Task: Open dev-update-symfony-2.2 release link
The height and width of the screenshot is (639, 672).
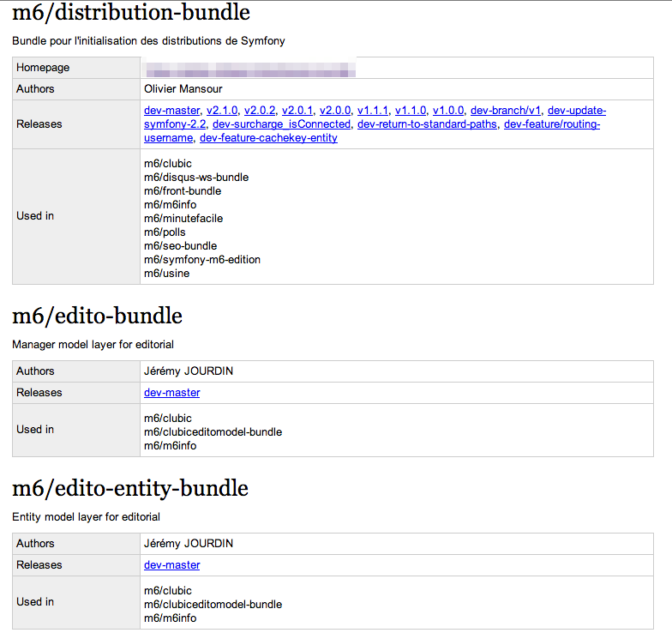Action: pos(577,110)
